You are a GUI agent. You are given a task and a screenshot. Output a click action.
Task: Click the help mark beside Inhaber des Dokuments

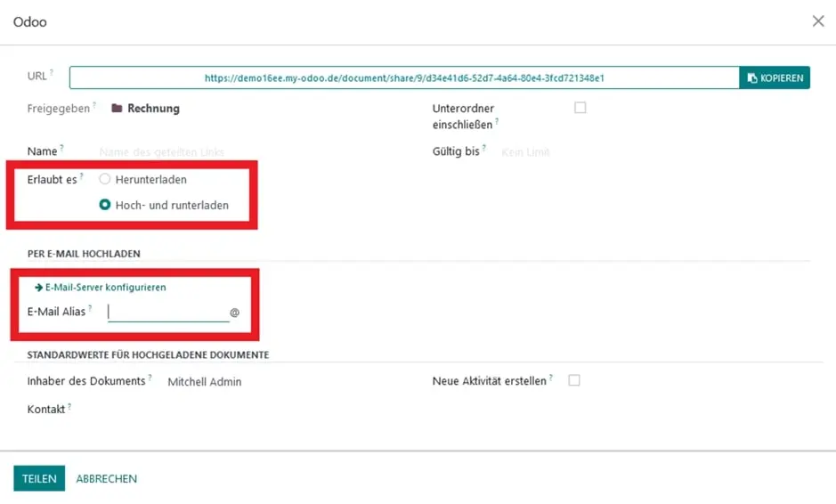150,378
